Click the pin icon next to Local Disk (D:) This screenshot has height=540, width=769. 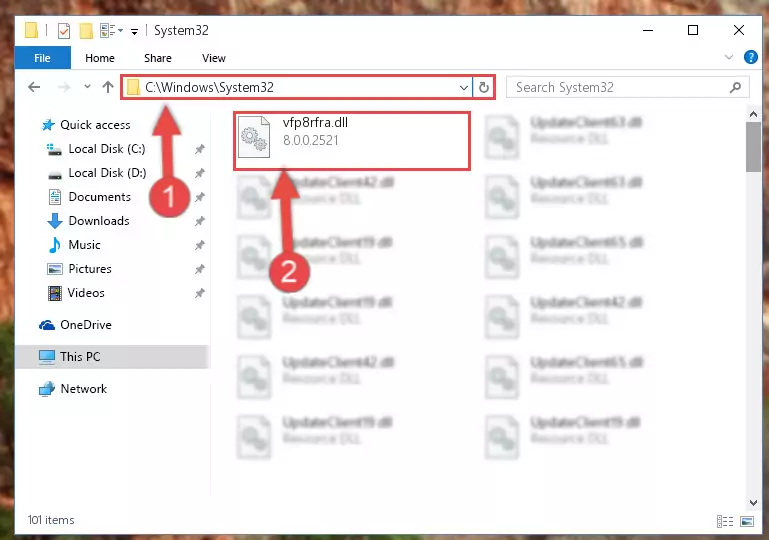pos(200,173)
